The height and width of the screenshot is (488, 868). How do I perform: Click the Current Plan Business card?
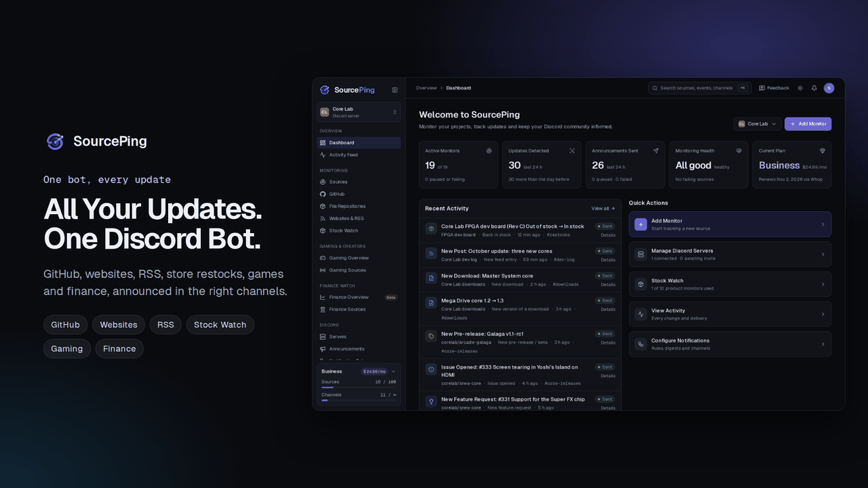point(792,165)
